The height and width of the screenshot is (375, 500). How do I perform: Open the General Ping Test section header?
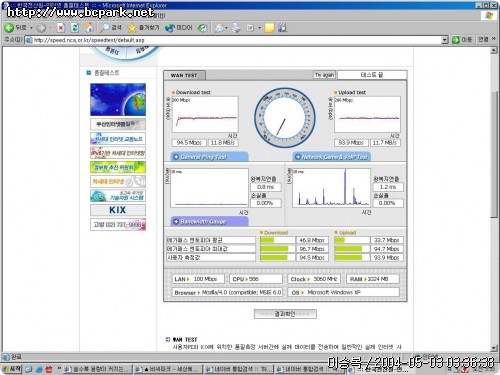(209, 157)
